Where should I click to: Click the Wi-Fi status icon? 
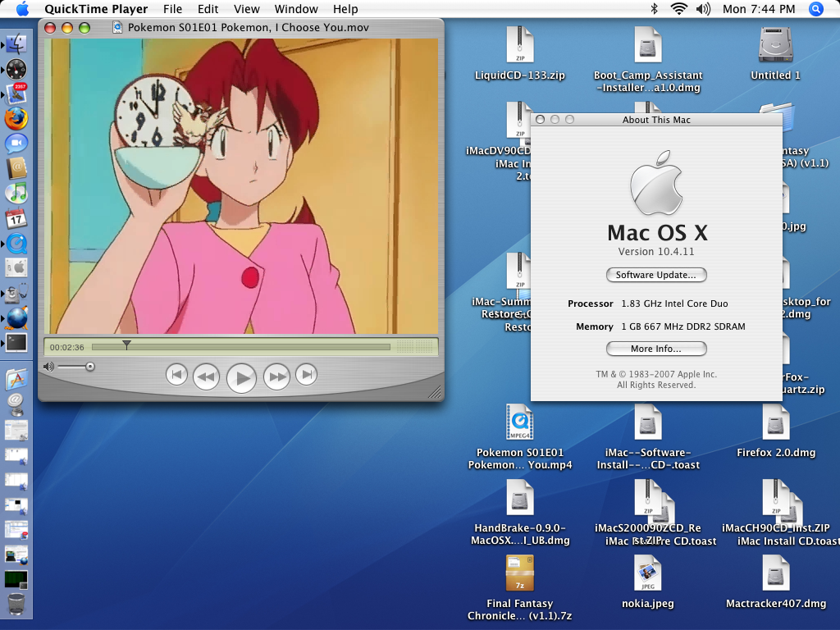[678, 9]
